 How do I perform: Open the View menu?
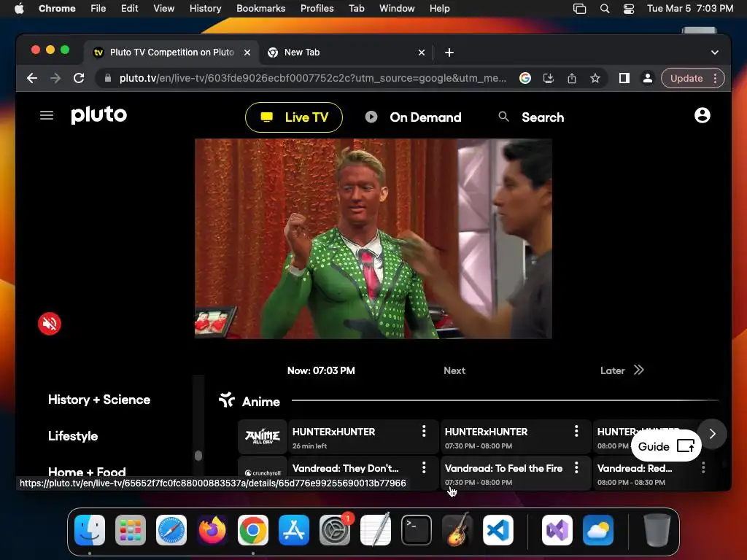pyautogui.click(x=163, y=8)
